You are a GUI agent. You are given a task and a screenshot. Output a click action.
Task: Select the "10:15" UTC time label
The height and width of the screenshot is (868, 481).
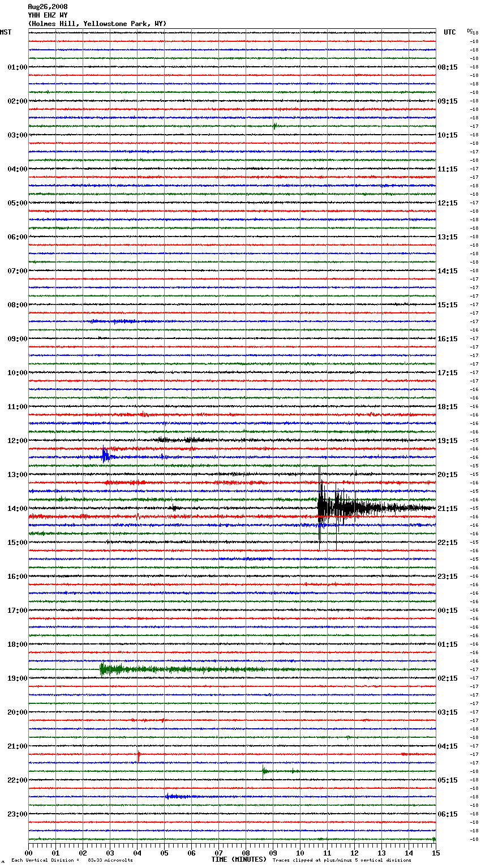448,135
